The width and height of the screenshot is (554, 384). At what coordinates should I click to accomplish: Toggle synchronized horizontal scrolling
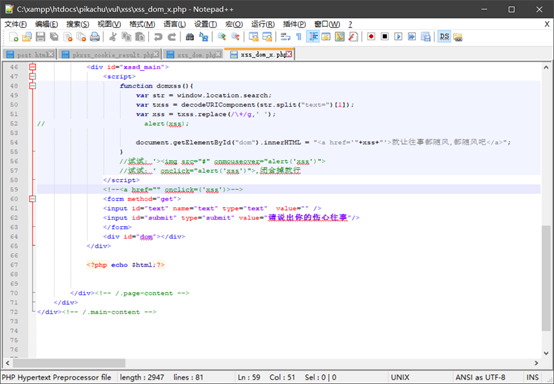pos(267,37)
